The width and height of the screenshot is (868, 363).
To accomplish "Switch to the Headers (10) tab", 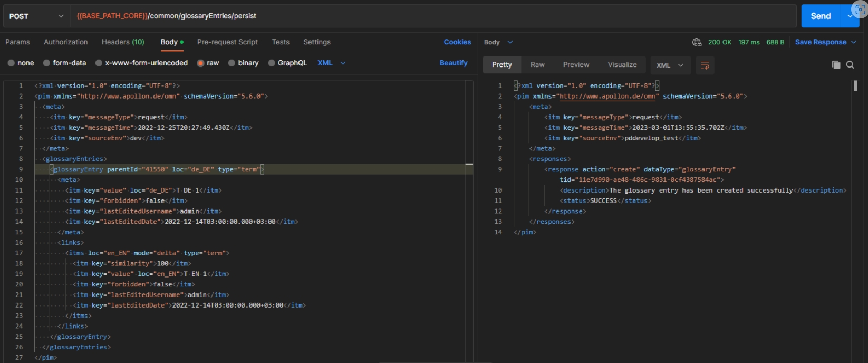I will tap(123, 42).
